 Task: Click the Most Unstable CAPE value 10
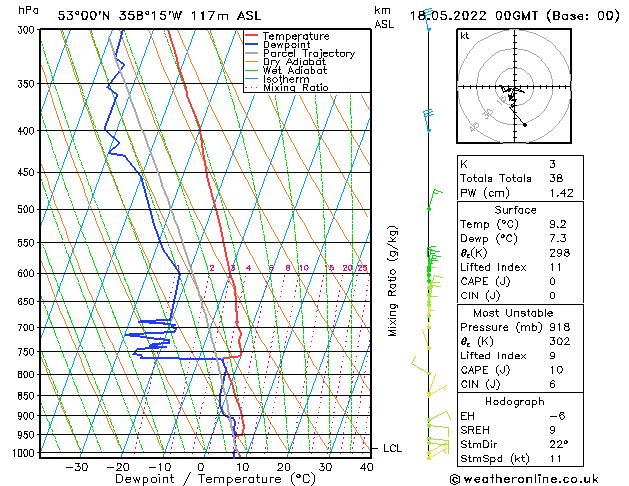(x=556, y=370)
